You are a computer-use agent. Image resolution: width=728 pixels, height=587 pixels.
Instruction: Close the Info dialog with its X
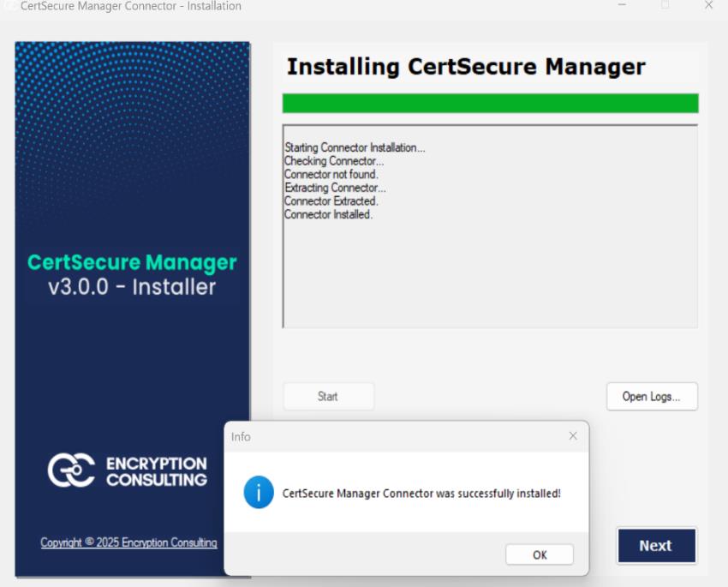click(x=573, y=435)
